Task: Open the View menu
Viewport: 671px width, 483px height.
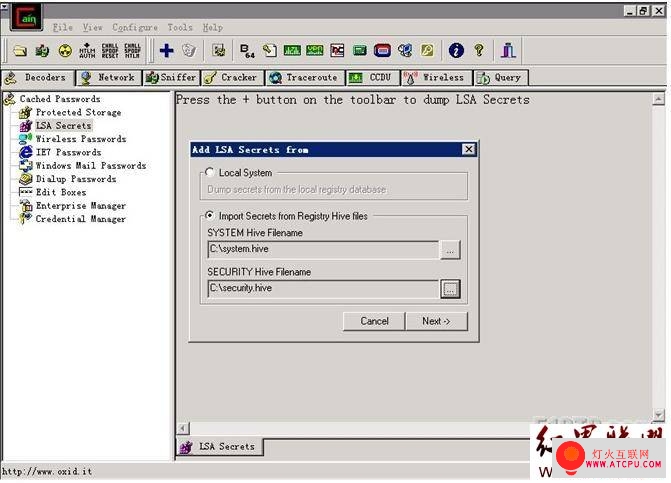Action: (x=92, y=28)
